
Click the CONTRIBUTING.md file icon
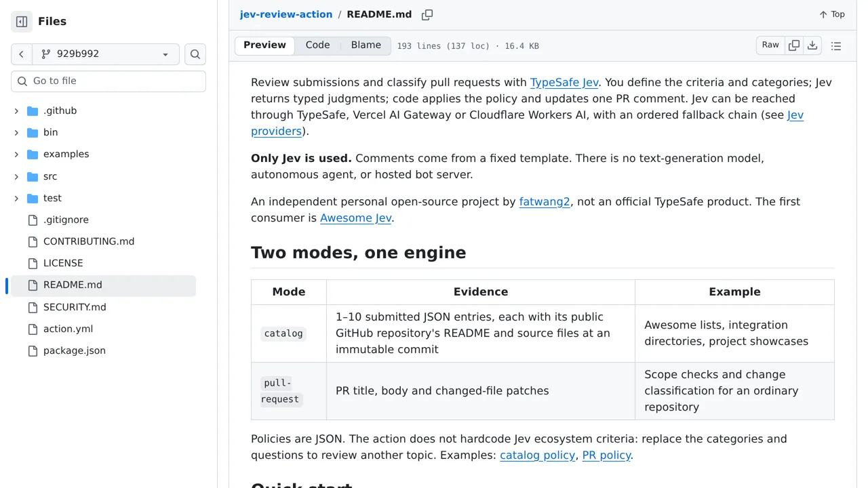[33, 242]
